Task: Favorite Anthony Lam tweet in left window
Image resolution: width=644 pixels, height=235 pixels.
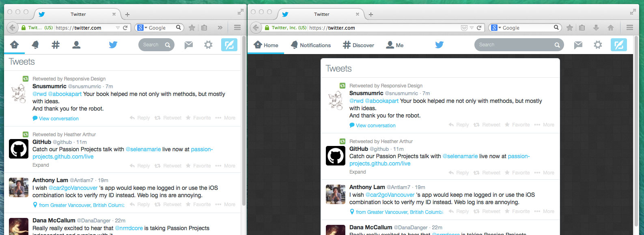Action: tap(198, 205)
